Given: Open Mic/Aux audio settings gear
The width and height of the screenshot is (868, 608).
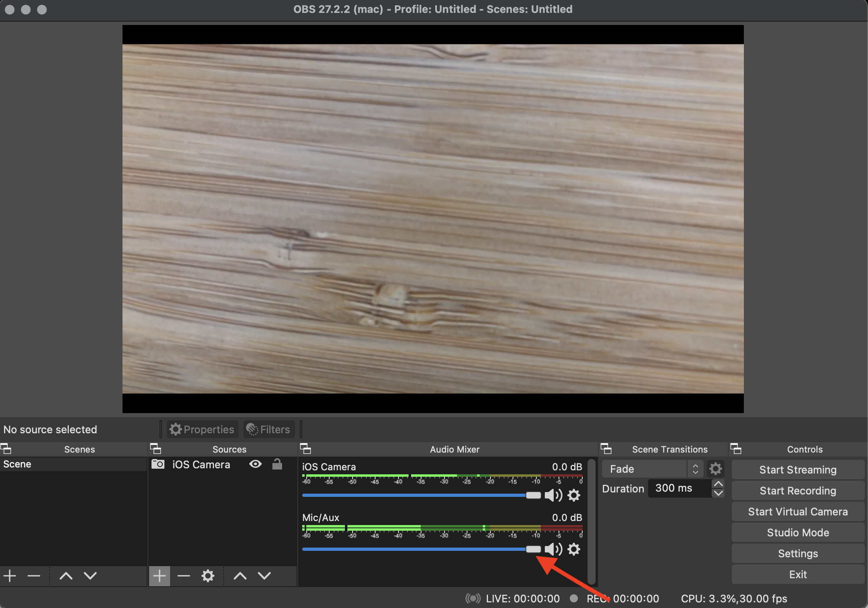Looking at the screenshot, I should [574, 549].
